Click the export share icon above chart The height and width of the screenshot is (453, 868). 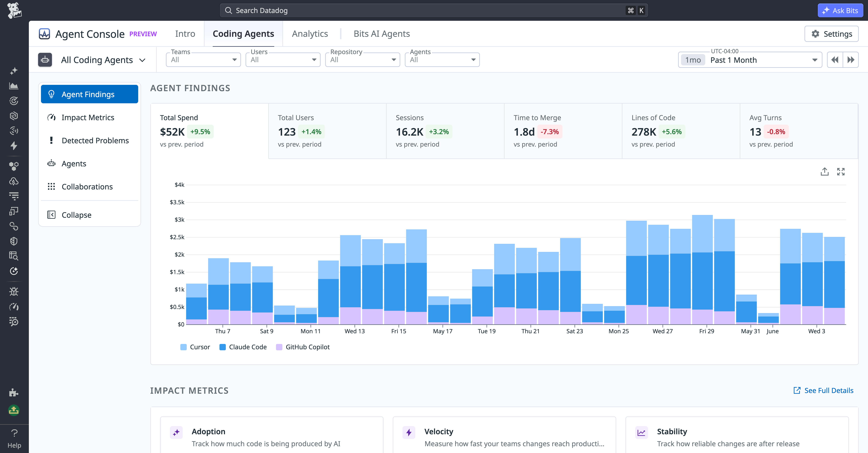tap(825, 172)
